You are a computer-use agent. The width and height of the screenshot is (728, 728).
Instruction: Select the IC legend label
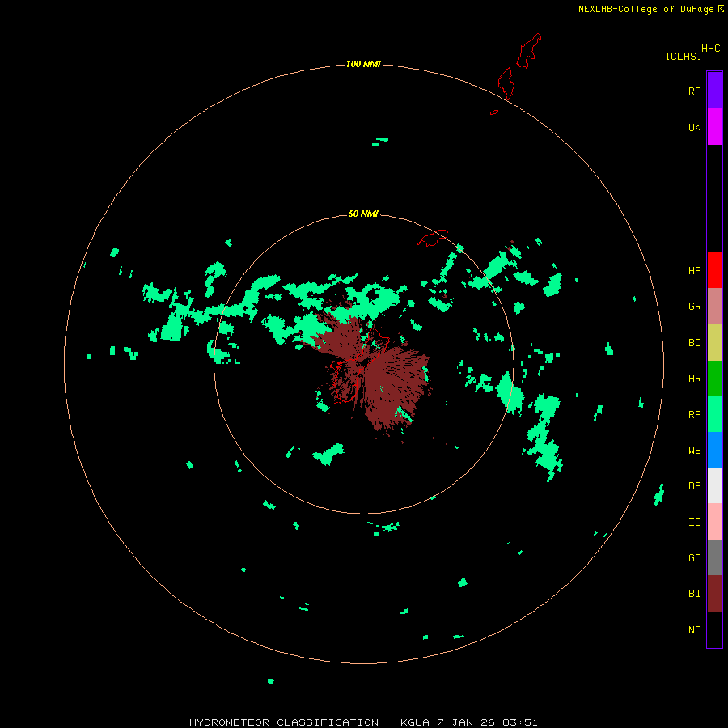point(694,523)
